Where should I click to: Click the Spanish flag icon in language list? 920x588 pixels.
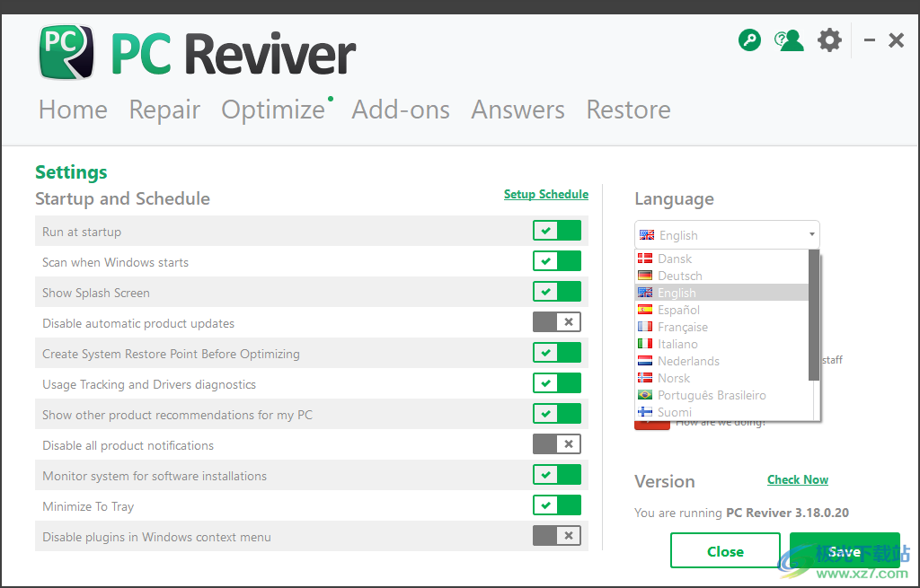pos(645,310)
